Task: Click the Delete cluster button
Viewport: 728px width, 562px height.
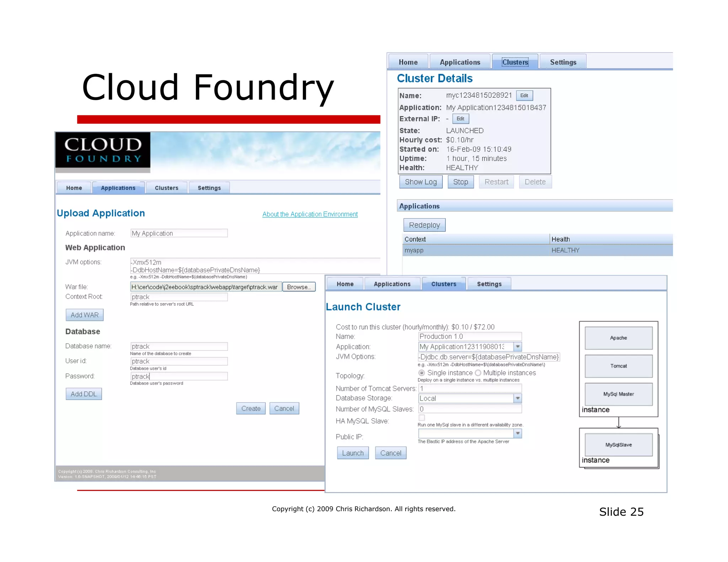Action: (x=535, y=182)
